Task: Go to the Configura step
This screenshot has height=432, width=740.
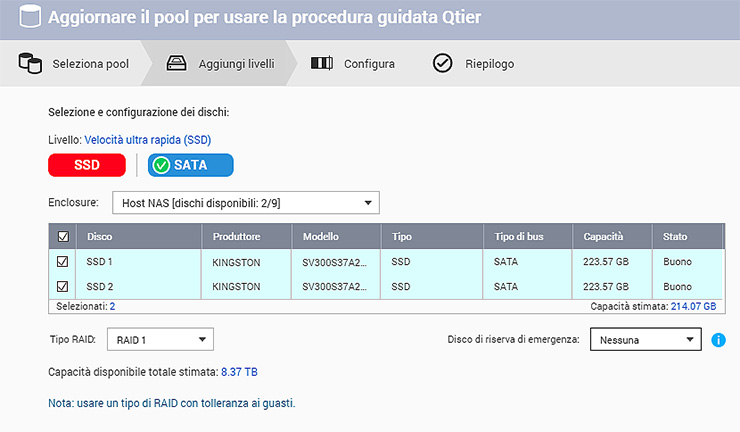Action: pos(369,64)
